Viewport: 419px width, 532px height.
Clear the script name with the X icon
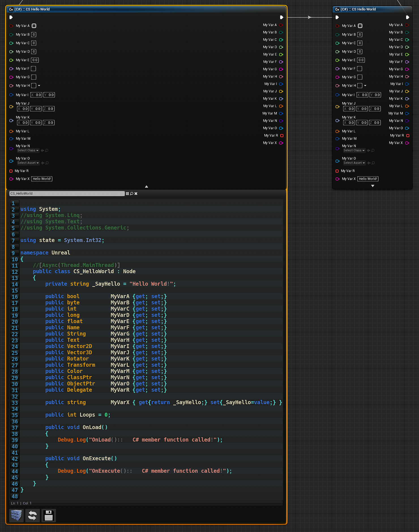coord(136,194)
